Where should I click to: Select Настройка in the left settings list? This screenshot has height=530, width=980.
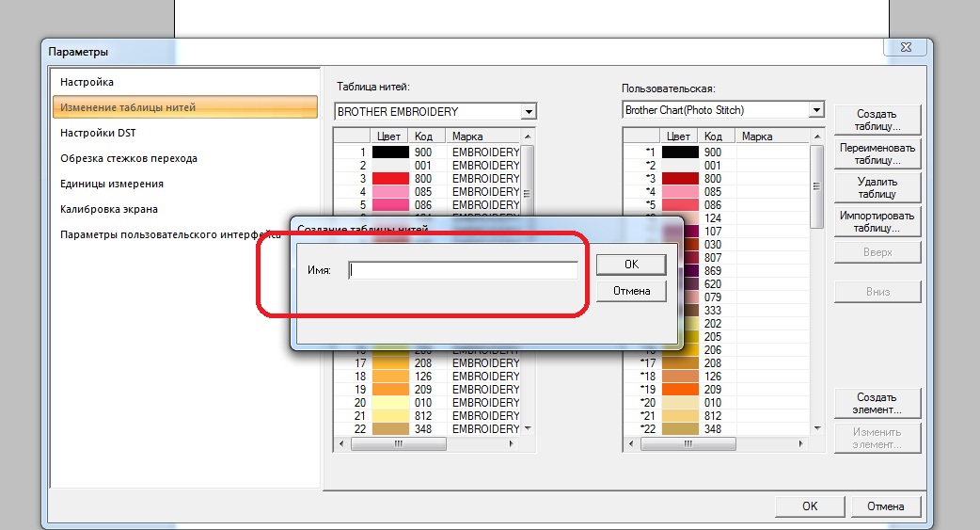click(x=87, y=83)
